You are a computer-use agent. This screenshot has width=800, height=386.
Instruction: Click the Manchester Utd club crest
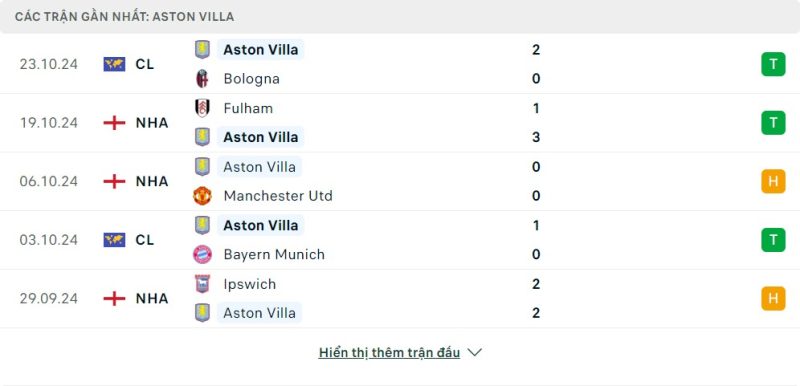(203, 196)
